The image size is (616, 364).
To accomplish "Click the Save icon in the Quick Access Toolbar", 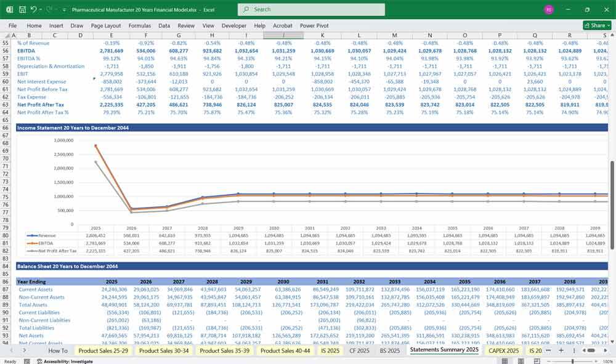I will click(x=23, y=9).
